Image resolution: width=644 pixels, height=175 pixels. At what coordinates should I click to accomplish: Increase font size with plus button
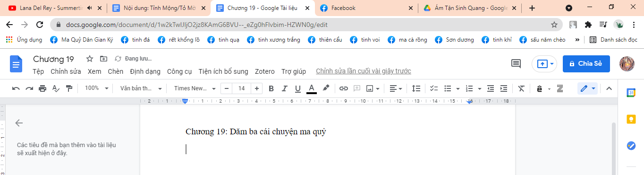click(x=257, y=88)
